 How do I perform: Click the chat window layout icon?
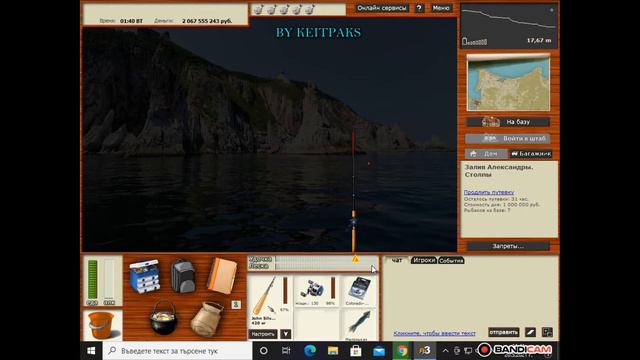(547, 332)
